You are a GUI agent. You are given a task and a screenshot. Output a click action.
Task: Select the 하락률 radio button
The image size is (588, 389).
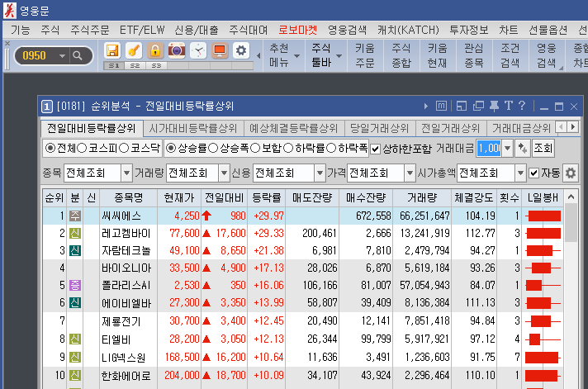288,148
